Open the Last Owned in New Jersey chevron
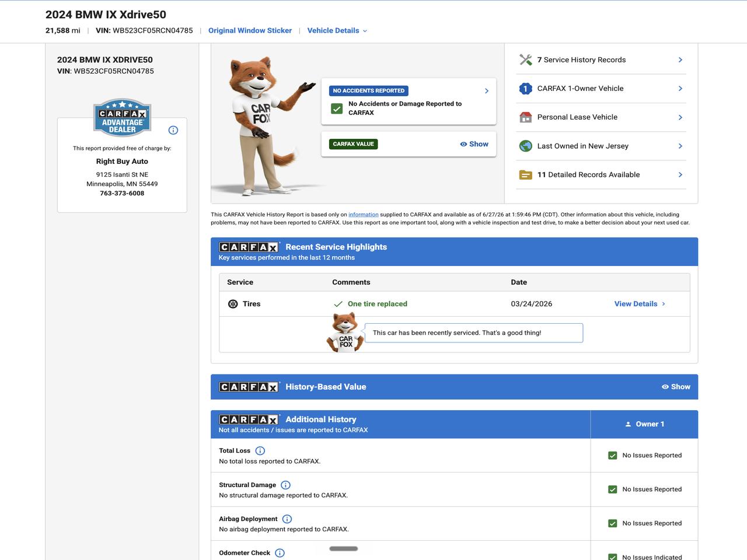 tap(680, 146)
